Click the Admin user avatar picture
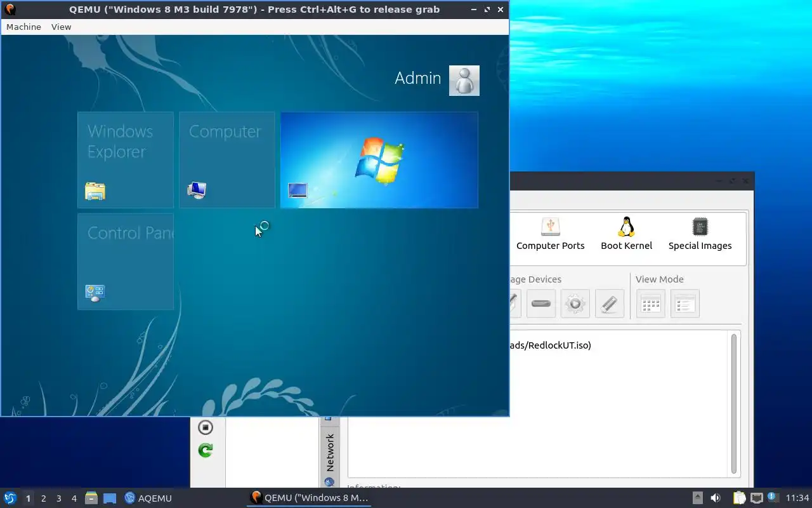The width and height of the screenshot is (812, 508). [464, 81]
